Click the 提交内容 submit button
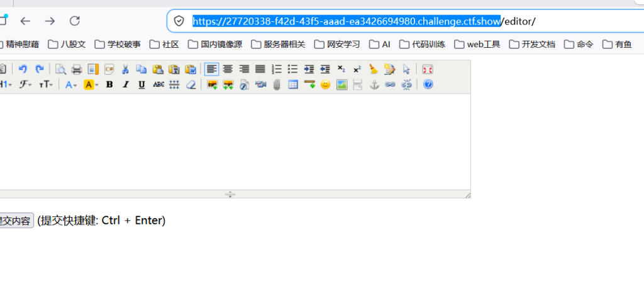644x283 pixels. click(x=16, y=221)
